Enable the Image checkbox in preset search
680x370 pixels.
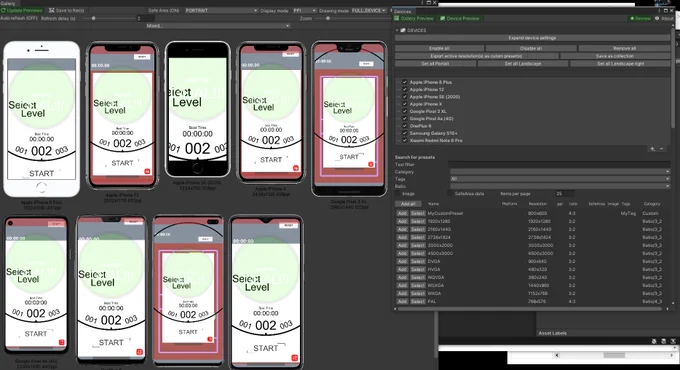(397, 193)
